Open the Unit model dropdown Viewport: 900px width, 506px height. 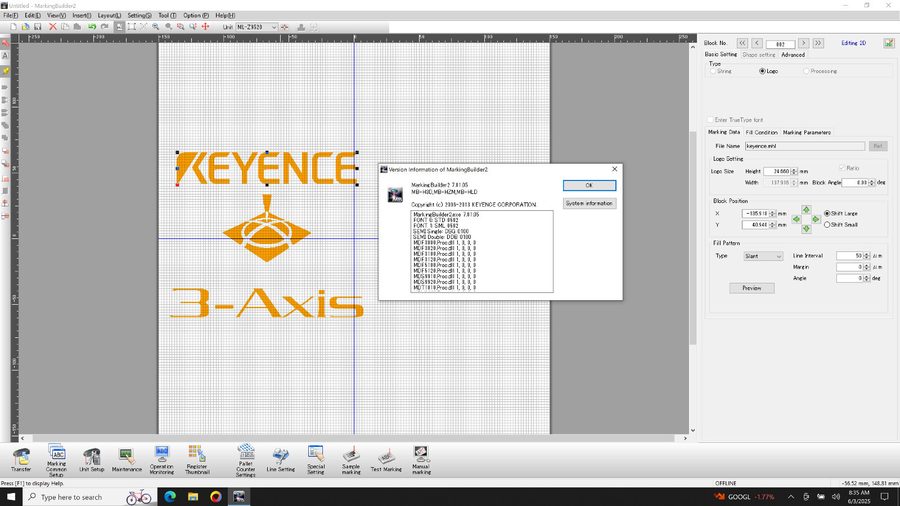(x=274, y=27)
